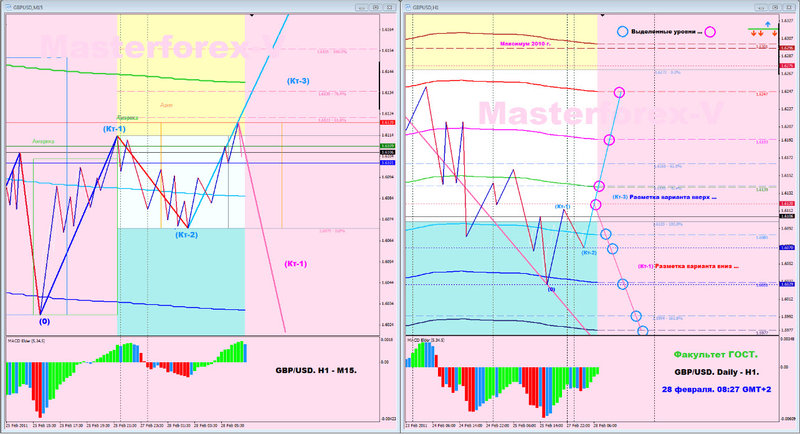Click the 'Азия' session label
This screenshot has height=434, width=800.
[x=166, y=105]
